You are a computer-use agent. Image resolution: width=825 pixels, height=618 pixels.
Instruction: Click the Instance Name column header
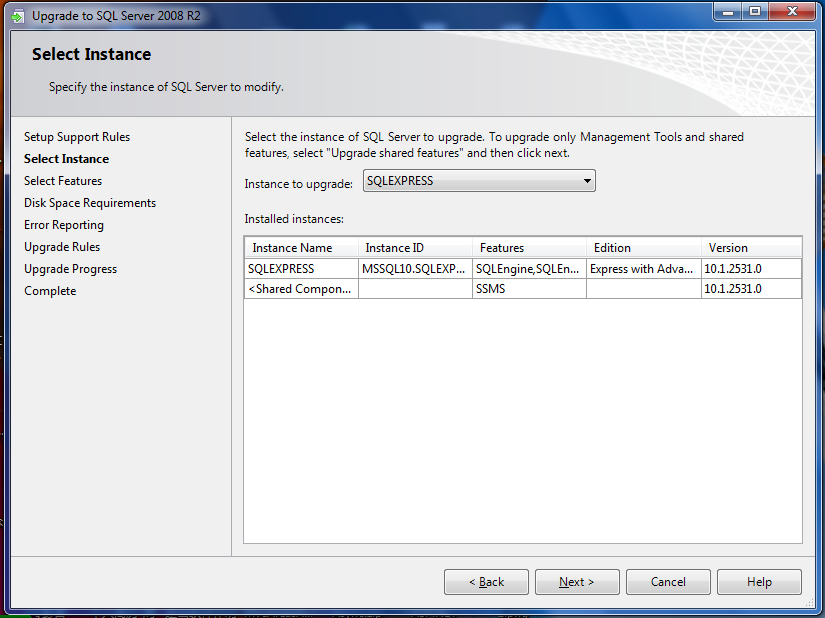click(301, 248)
